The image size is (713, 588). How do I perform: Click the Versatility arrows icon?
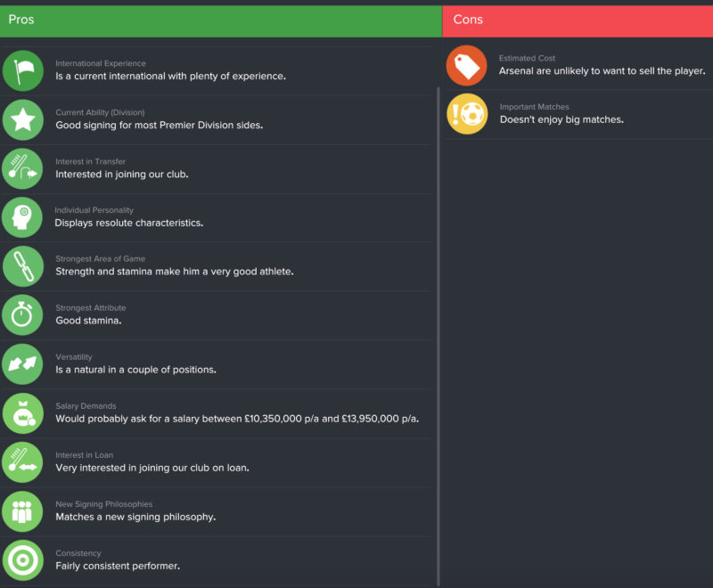tap(22, 364)
